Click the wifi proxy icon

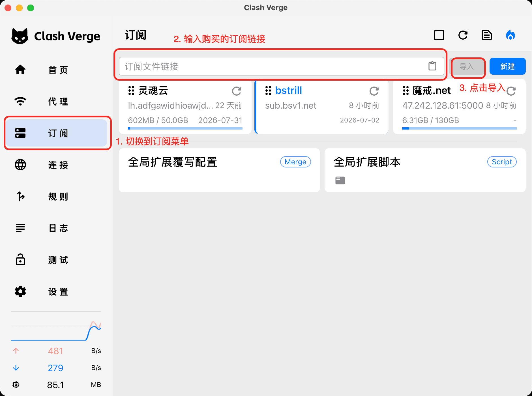20,101
